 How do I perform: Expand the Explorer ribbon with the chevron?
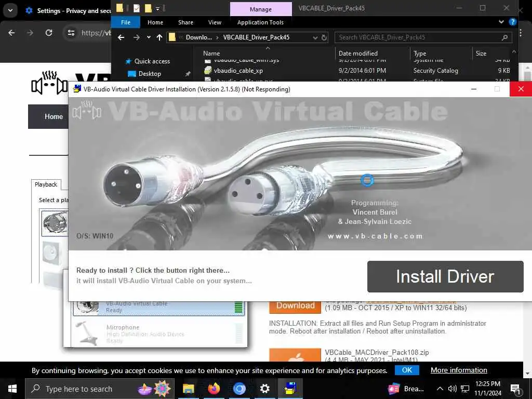pyautogui.click(x=501, y=22)
